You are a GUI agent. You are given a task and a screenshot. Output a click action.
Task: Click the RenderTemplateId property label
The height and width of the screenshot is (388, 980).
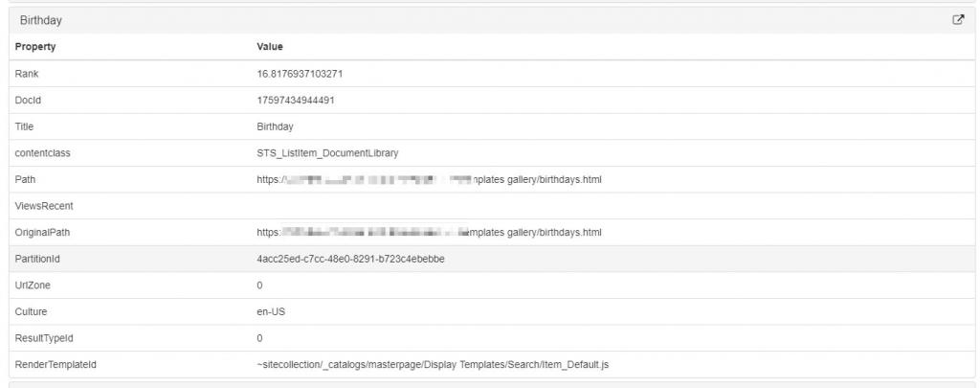pyautogui.click(x=56, y=364)
